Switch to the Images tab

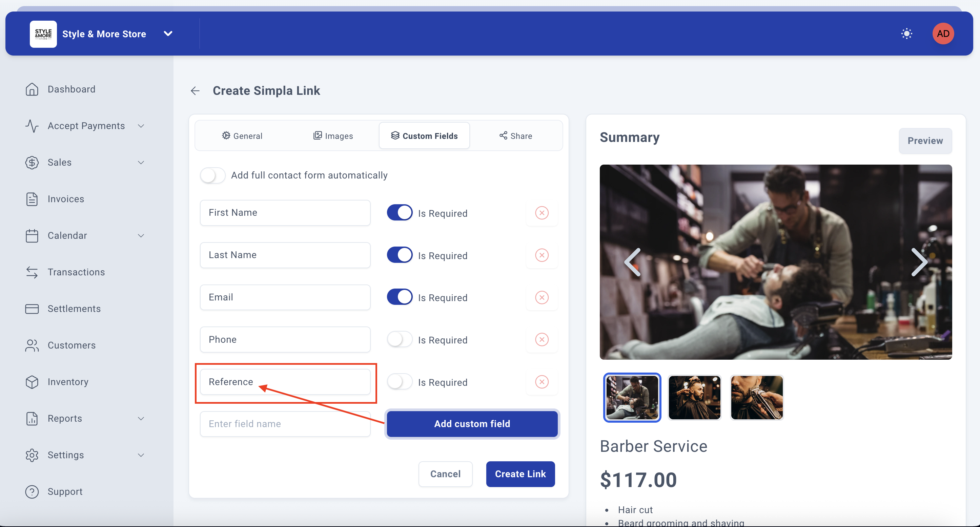point(333,136)
